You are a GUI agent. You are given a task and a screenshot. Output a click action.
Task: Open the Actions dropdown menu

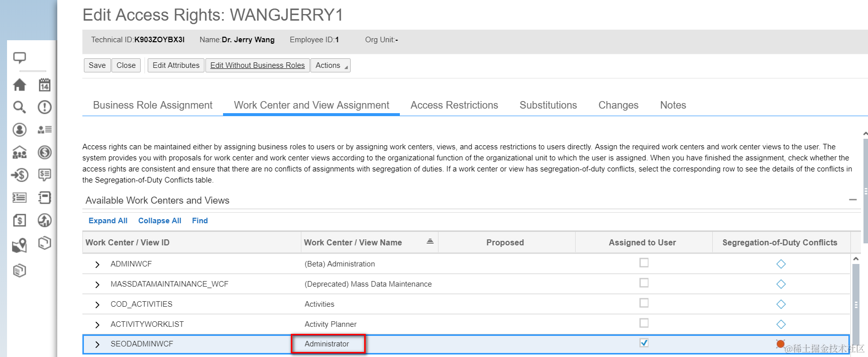tap(331, 65)
